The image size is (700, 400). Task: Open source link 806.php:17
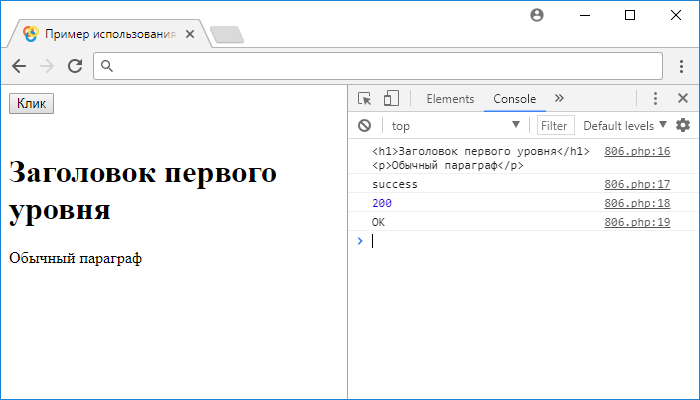(637, 184)
